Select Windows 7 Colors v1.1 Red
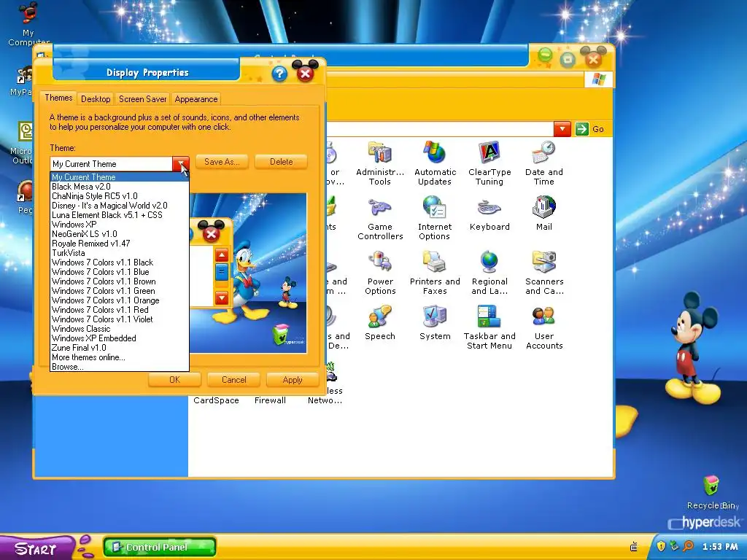The width and height of the screenshot is (747, 560). (120, 310)
